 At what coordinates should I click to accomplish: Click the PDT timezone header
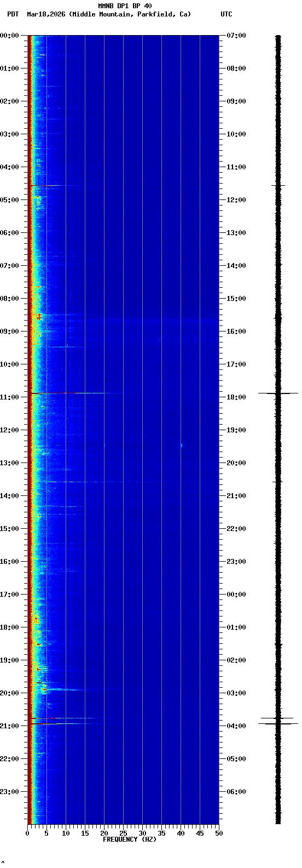point(13,14)
